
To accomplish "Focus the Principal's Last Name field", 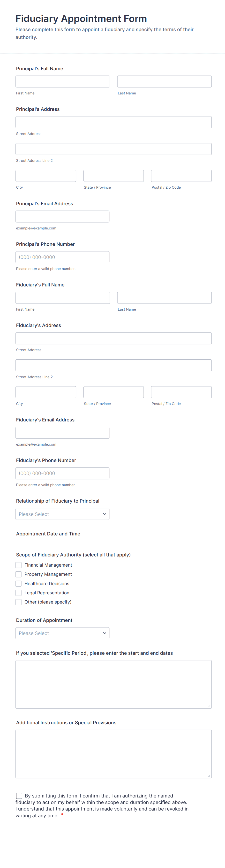I will pos(164,82).
